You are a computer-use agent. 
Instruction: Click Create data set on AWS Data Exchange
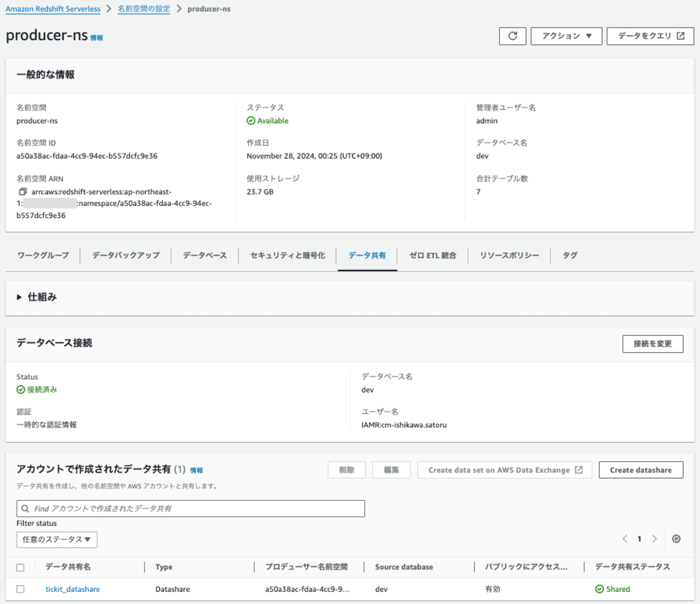pyautogui.click(x=504, y=470)
